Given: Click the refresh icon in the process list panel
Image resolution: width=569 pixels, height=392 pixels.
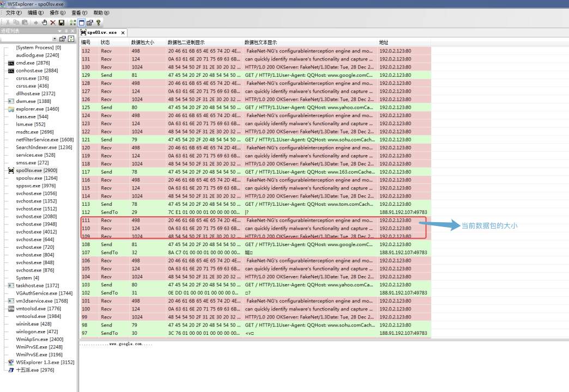Looking at the screenshot, I should tap(71, 39).
